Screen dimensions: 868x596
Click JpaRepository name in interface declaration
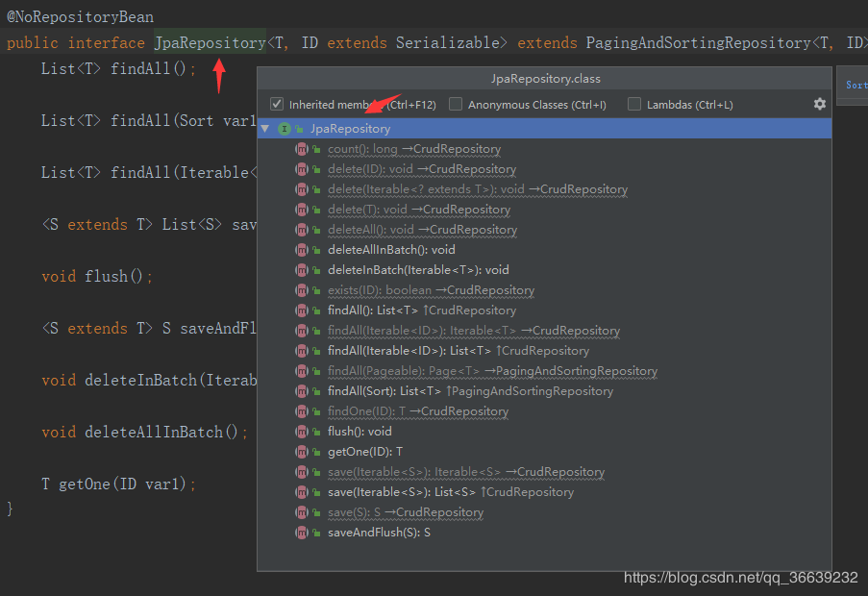(210, 42)
